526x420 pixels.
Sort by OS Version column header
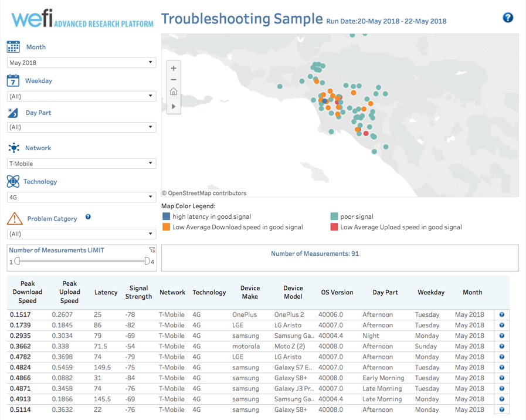pos(337,292)
